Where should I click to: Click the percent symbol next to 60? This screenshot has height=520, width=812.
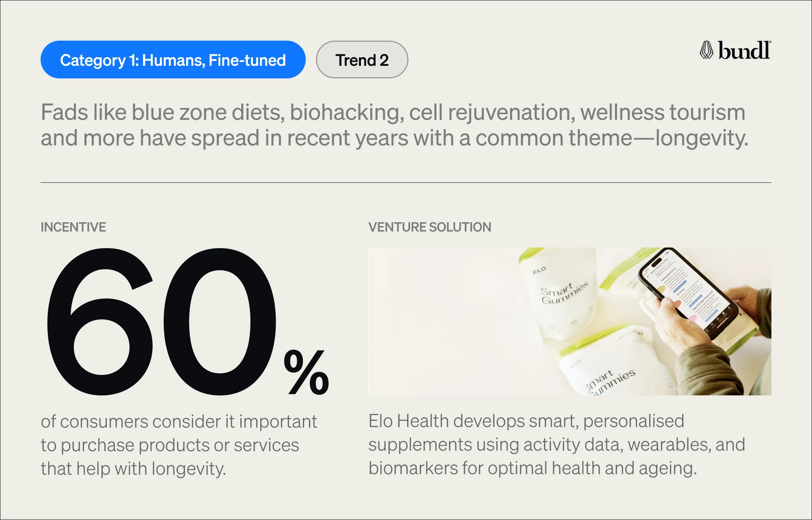(x=307, y=372)
